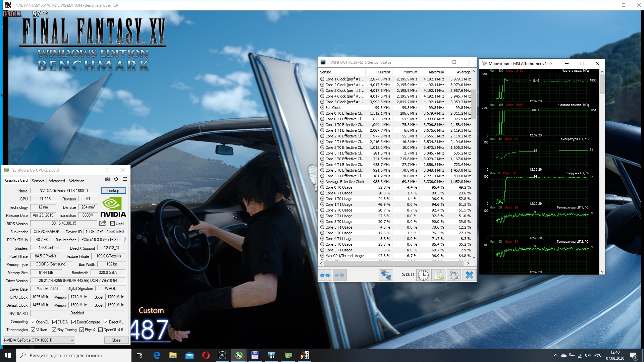Switch to the Advanced tab in GPU-Z

pos(57,181)
